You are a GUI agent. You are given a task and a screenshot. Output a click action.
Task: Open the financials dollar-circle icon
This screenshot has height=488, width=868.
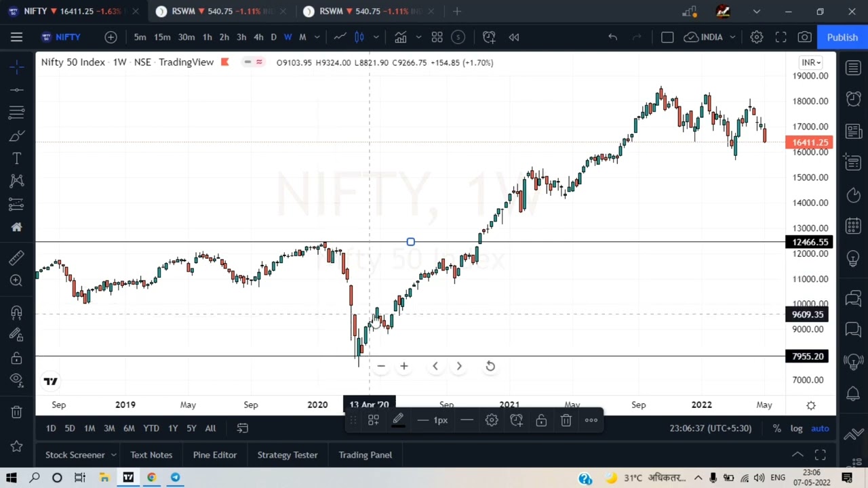(x=458, y=37)
